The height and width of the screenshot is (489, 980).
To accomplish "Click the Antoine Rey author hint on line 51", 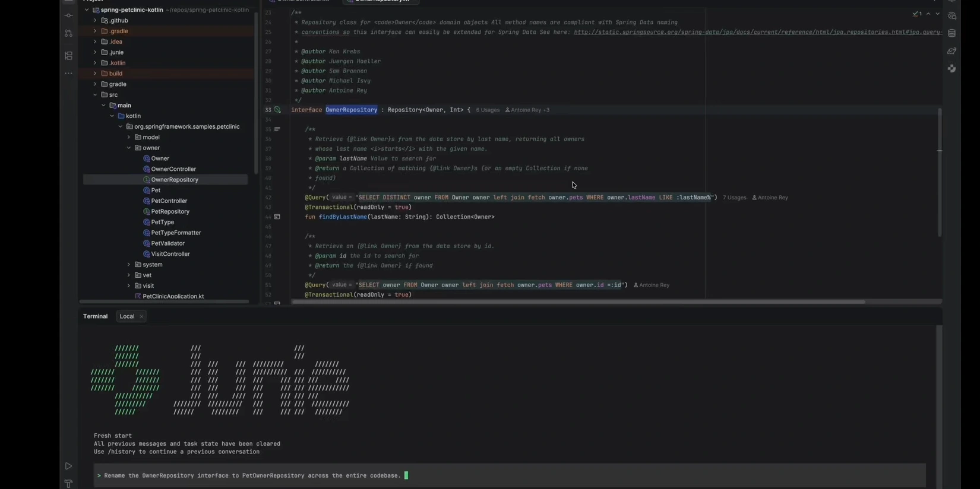I will 652,285.
